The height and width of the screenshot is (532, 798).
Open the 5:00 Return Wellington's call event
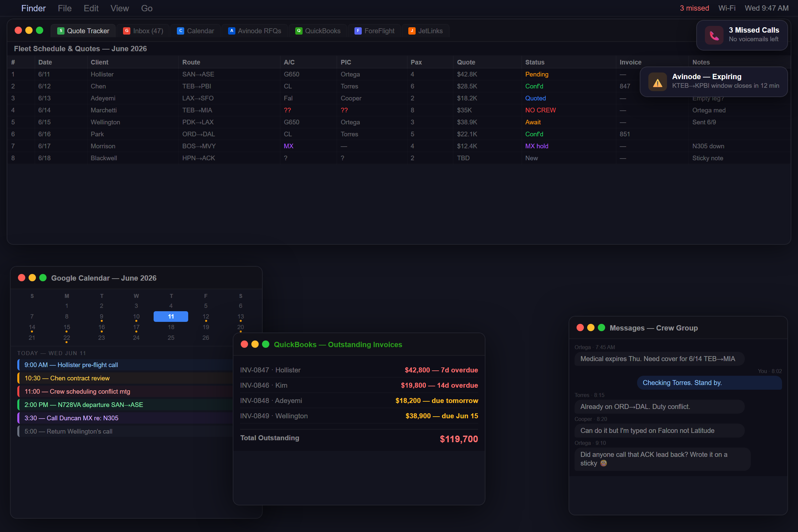(125, 432)
